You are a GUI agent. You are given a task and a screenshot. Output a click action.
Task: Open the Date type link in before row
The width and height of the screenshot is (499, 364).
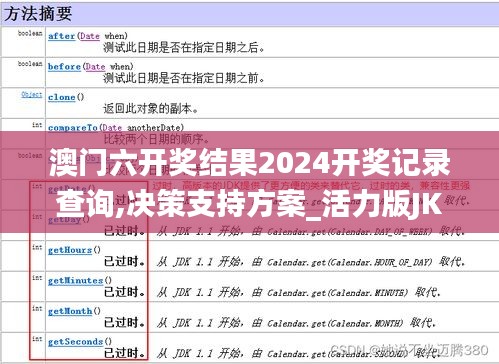(x=95, y=66)
